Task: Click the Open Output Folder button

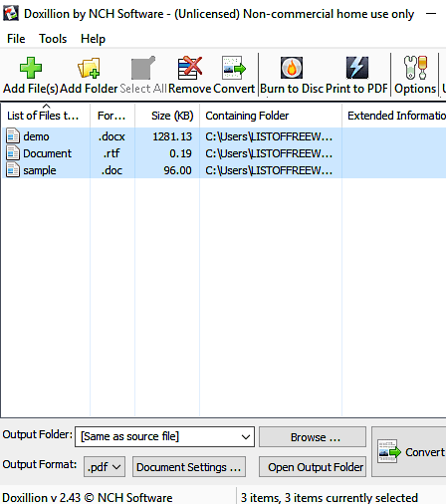Action: [x=313, y=467]
